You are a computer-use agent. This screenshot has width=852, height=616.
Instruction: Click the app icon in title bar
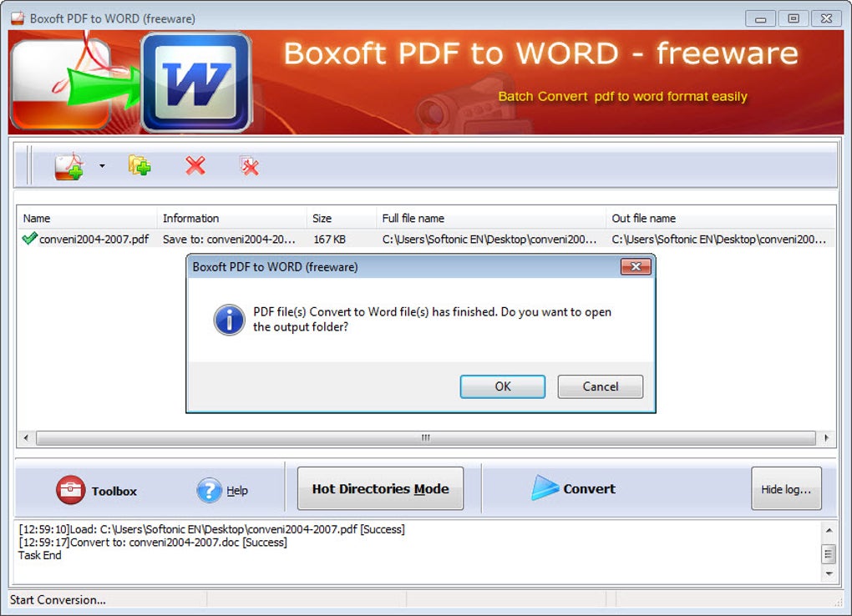point(18,18)
